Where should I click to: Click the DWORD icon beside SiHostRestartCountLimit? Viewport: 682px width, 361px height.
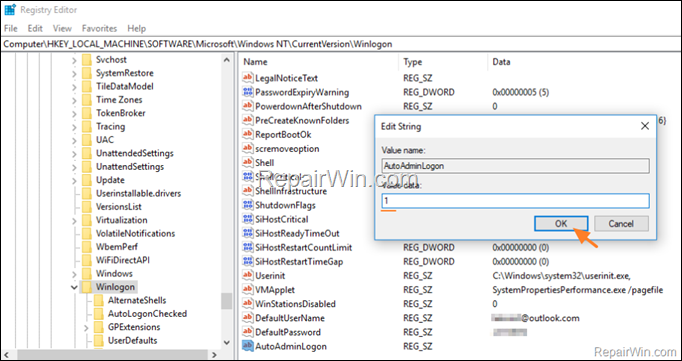point(248,247)
